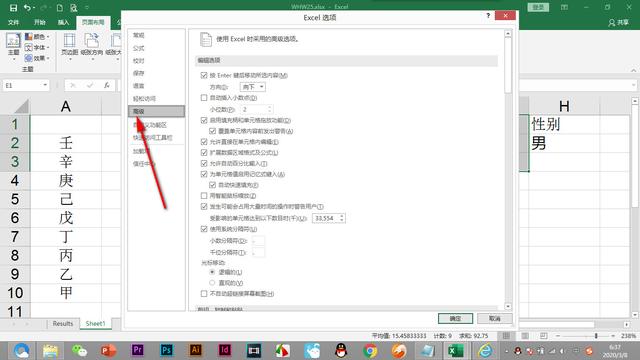The image size is (640, 360).
Task: Open QQ penguin icon in the taskbar
Action: click(341, 350)
